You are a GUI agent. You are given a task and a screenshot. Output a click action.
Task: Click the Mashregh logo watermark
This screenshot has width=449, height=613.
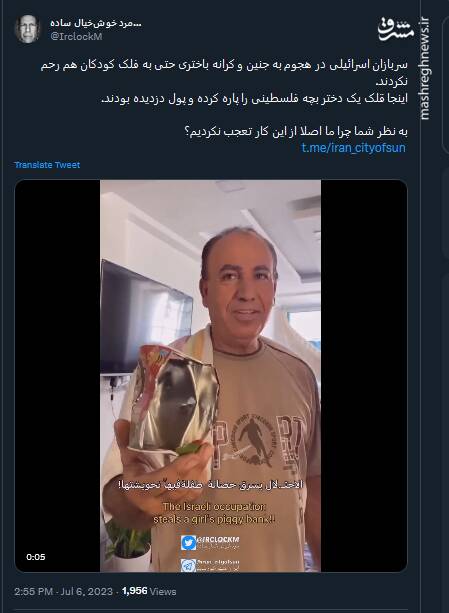click(x=395, y=30)
